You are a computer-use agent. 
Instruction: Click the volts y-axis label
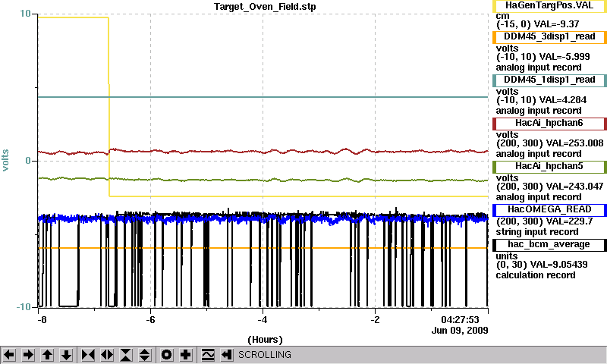coord(5,160)
